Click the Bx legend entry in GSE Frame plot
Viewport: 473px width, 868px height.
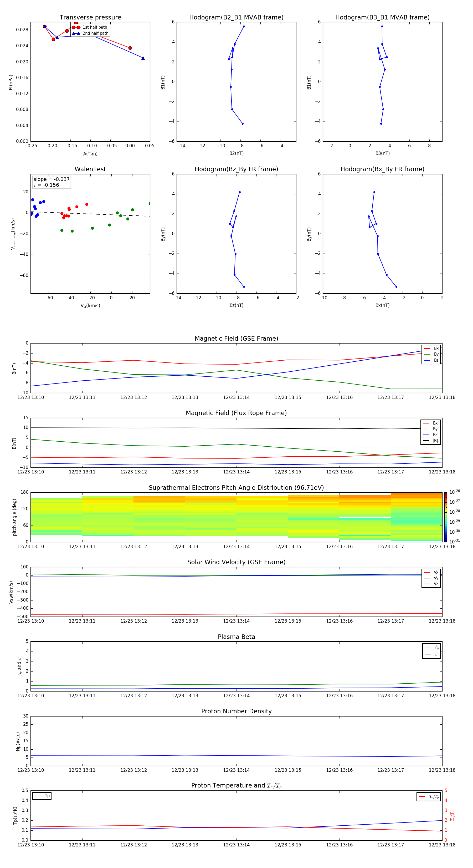[431, 349]
